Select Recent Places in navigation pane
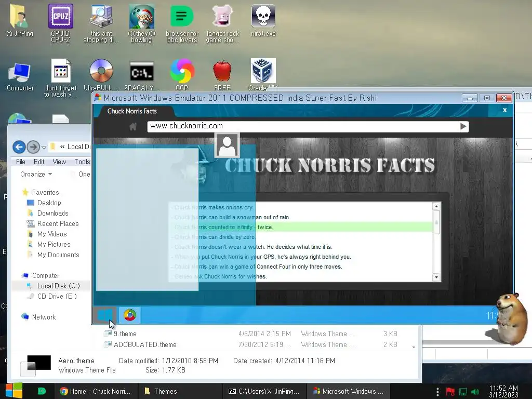 [52, 223]
